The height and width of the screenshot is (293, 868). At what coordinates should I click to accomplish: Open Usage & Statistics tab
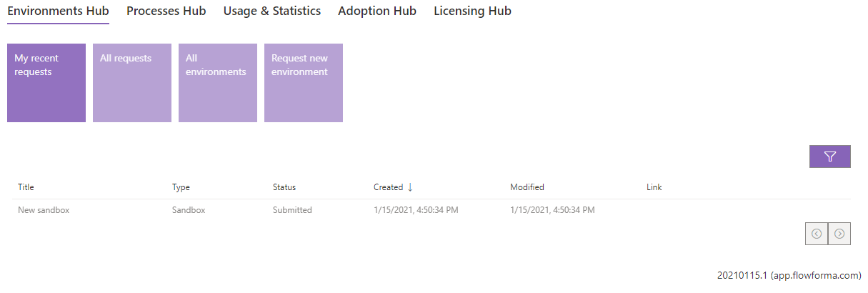pos(272,11)
